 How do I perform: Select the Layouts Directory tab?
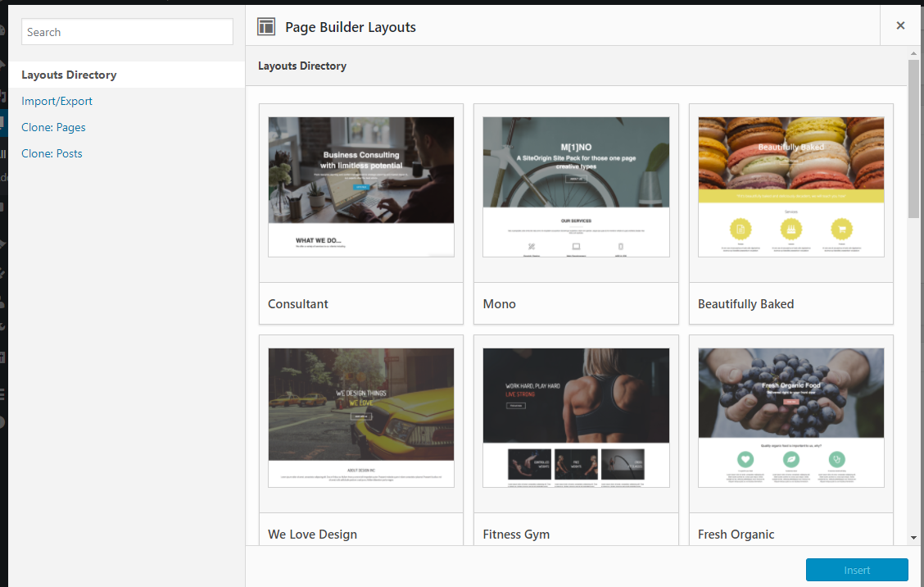coord(127,75)
